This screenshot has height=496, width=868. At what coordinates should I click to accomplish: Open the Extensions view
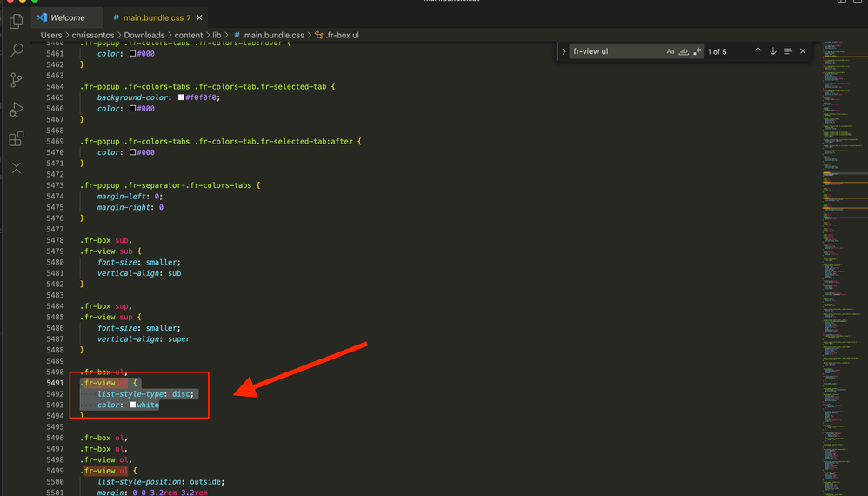(x=16, y=138)
